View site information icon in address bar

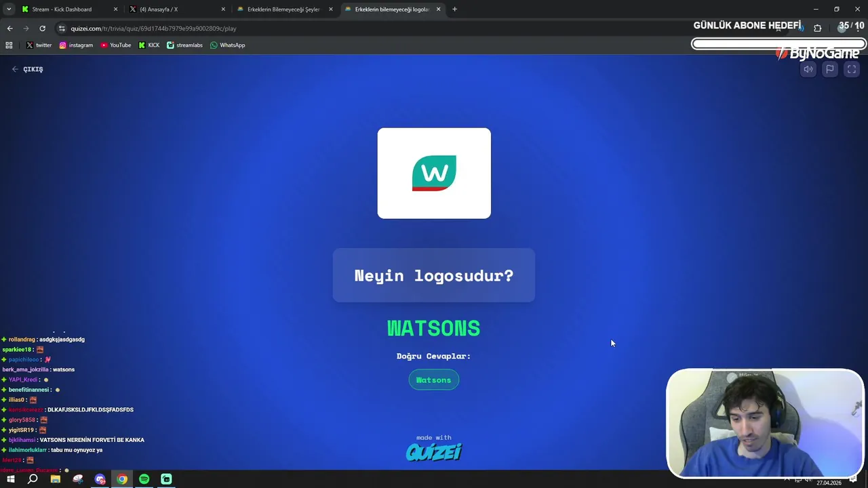62,28
